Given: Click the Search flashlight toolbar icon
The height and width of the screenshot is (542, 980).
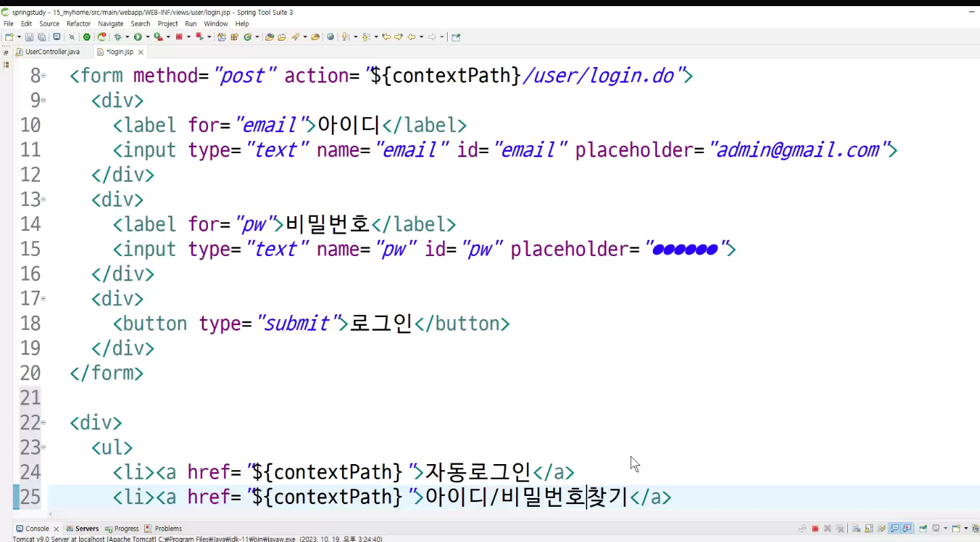Looking at the screenshot, I should tap(296, 37).
